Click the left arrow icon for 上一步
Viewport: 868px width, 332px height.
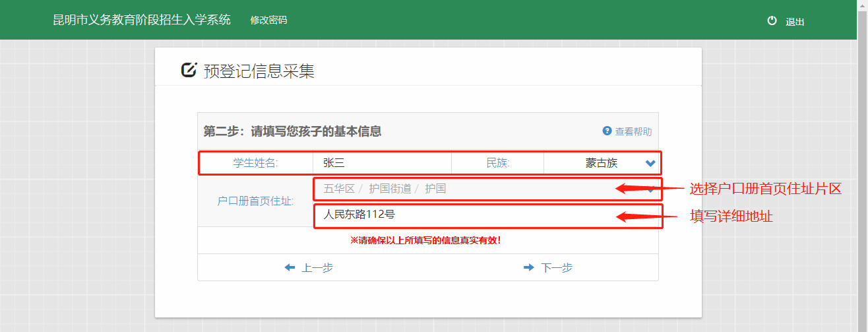(x=290, y=267)
